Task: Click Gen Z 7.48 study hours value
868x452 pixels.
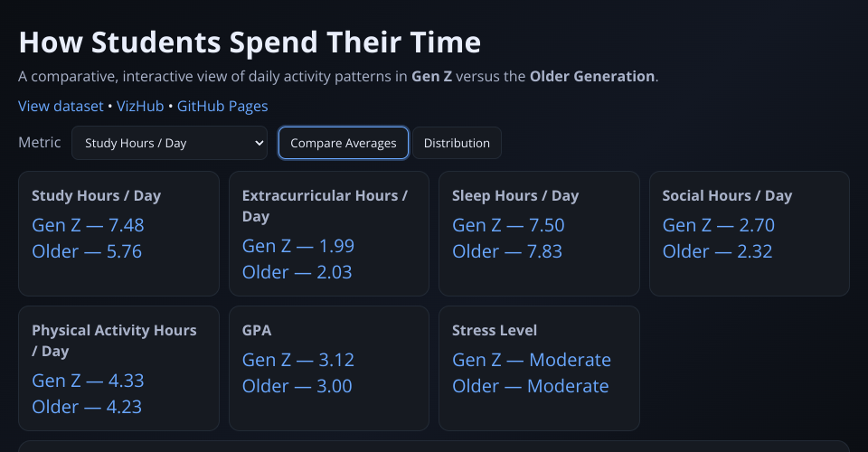Action: (x=88, y=225)
